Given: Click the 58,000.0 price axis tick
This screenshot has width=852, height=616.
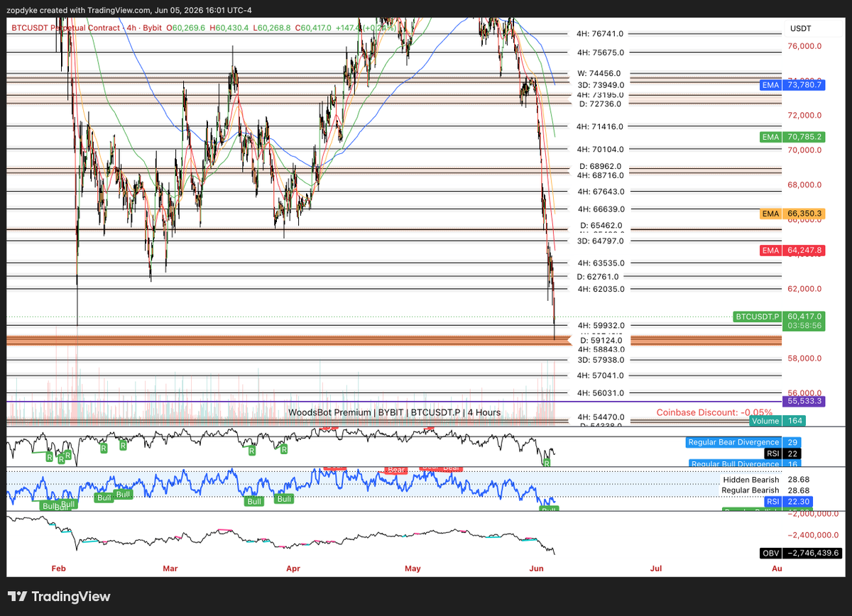Looking at the screenshot, I should click(806, 358).
